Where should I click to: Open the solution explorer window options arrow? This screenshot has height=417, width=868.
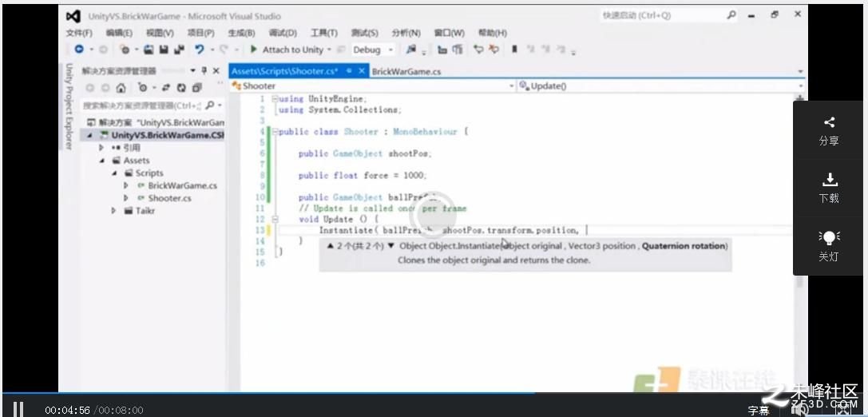pyautogui.click(x=193, y=70)
